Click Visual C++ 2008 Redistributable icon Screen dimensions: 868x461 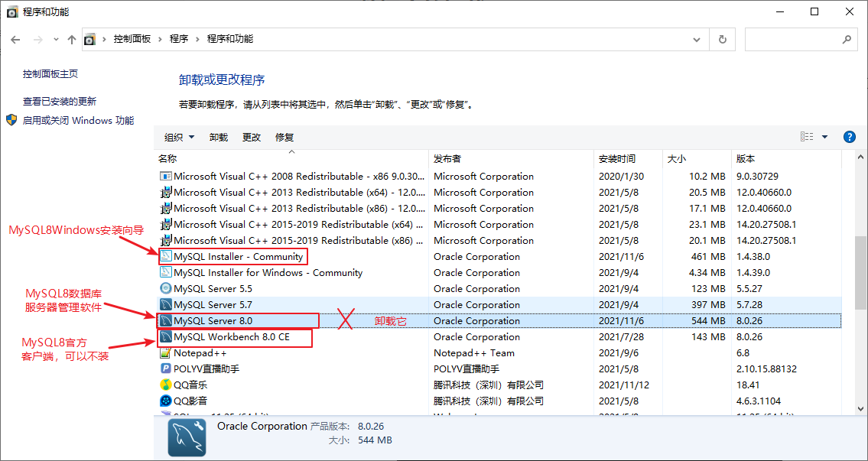coord(165,176)
